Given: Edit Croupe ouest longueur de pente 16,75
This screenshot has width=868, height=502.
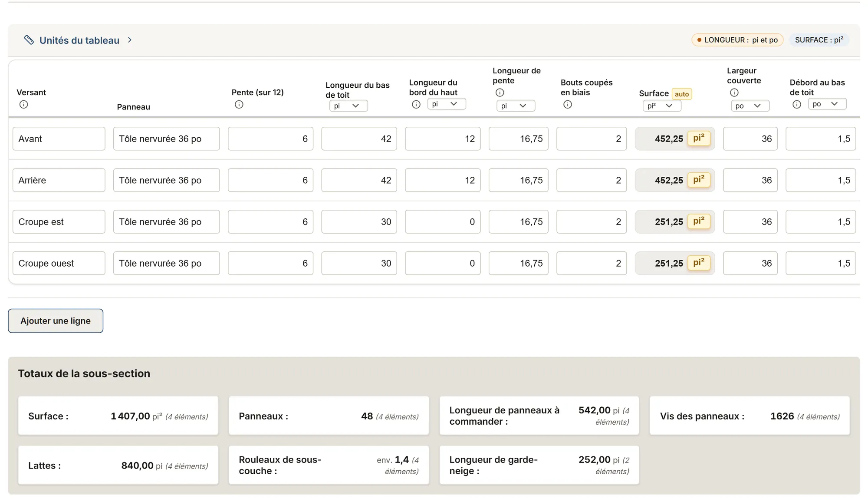Looking at the screenshot, I should point(519,263).
